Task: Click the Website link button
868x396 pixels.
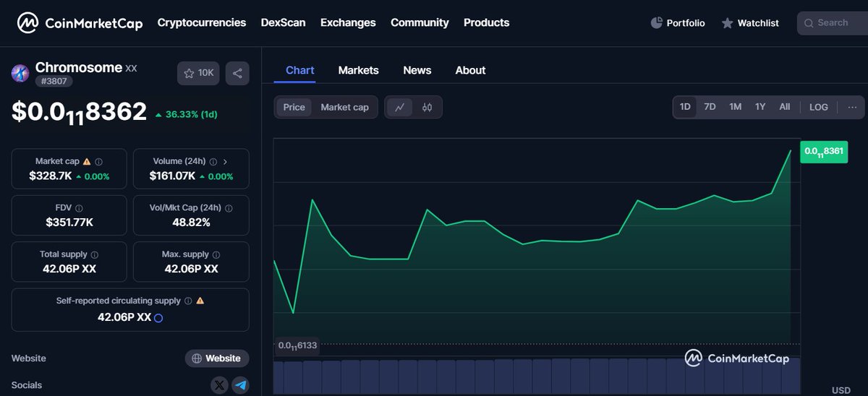Action: pos(217,358)
